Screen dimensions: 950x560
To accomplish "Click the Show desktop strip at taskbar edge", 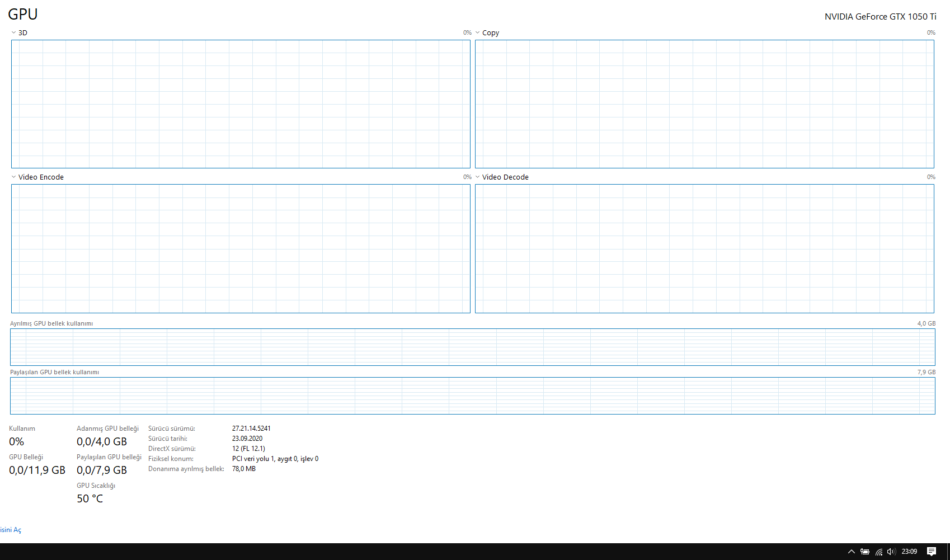I will 948,552.
